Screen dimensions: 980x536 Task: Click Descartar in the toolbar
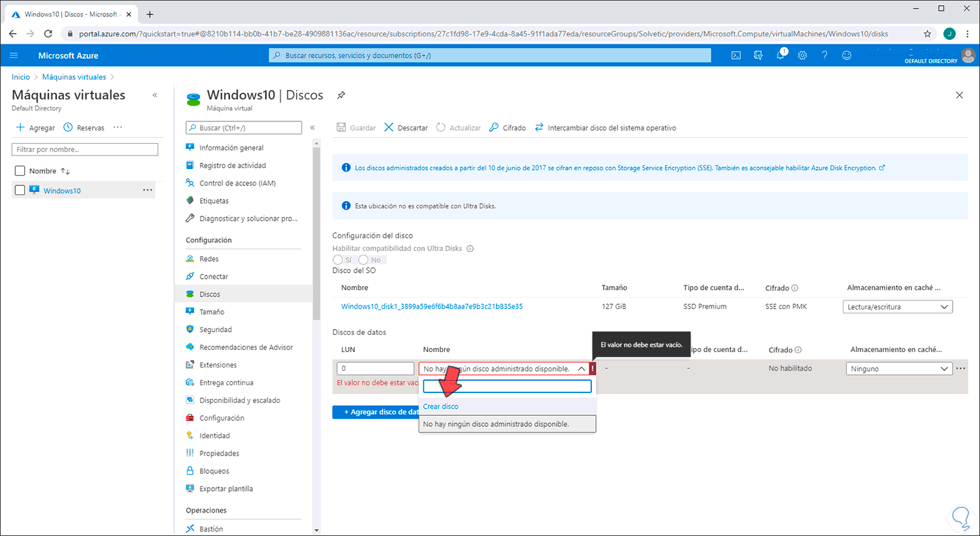(x=406, y=128)
